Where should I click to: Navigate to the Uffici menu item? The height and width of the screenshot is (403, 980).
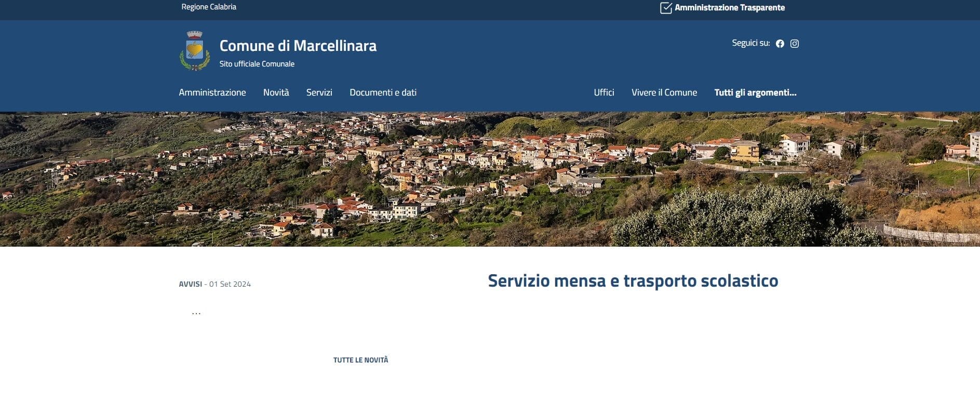[x=603, y=92]
